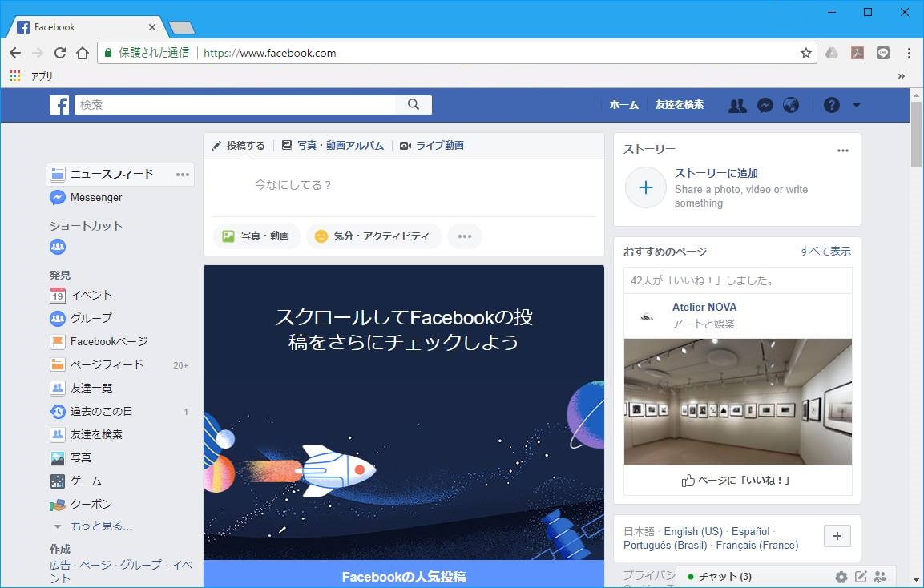Open Atelier NOVA page link
The height and width of the screenshot is (588, 924).
[x=704, y=307]
